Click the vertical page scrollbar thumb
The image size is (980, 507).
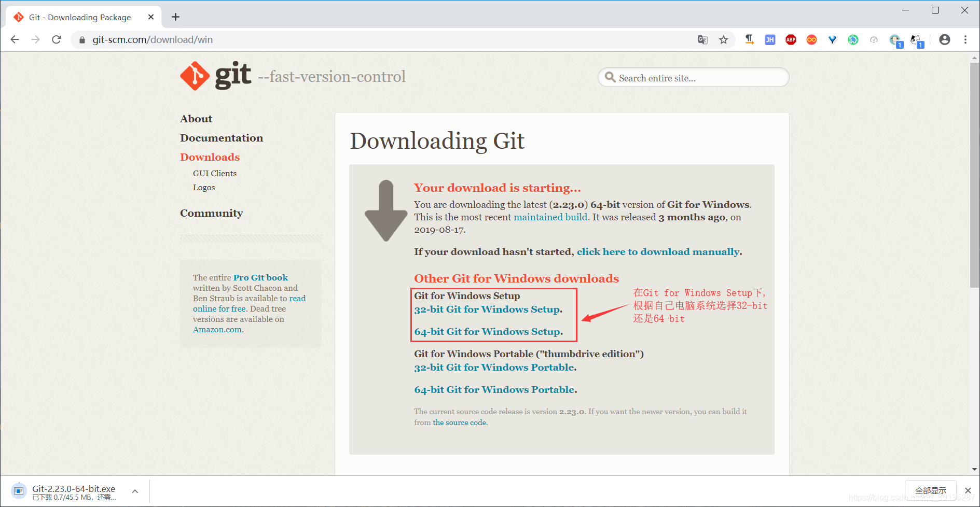[974, 175]
